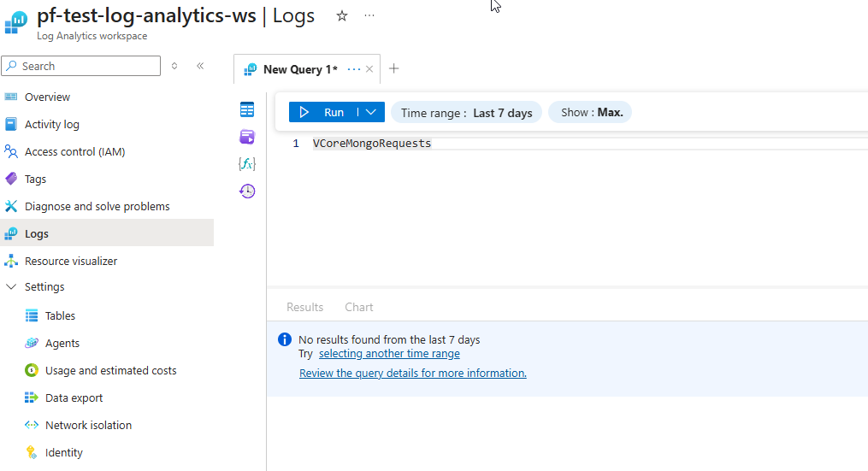The width and height of the screenshot is (868, 471).
Task: Open Tables under Settings
Action: pos(60,315)
